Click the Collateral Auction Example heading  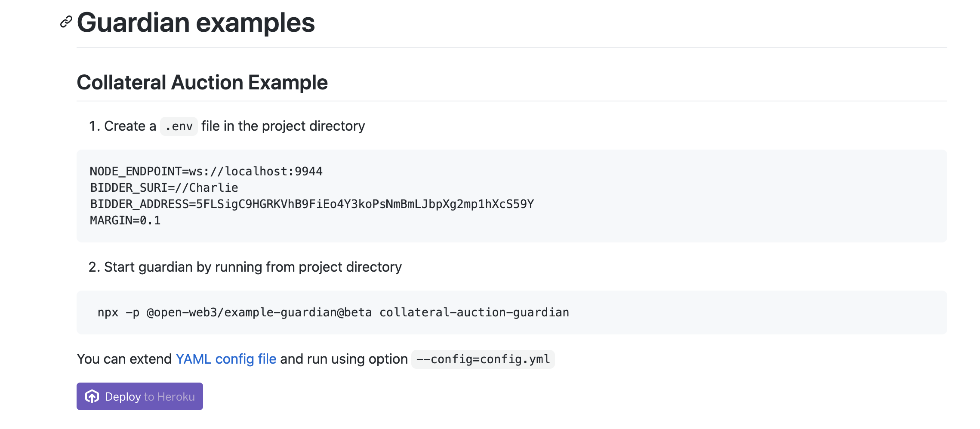202,83
